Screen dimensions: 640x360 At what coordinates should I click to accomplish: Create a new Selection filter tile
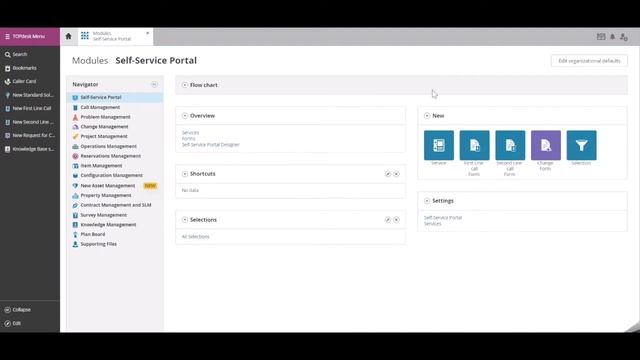(x=582, y=145)
